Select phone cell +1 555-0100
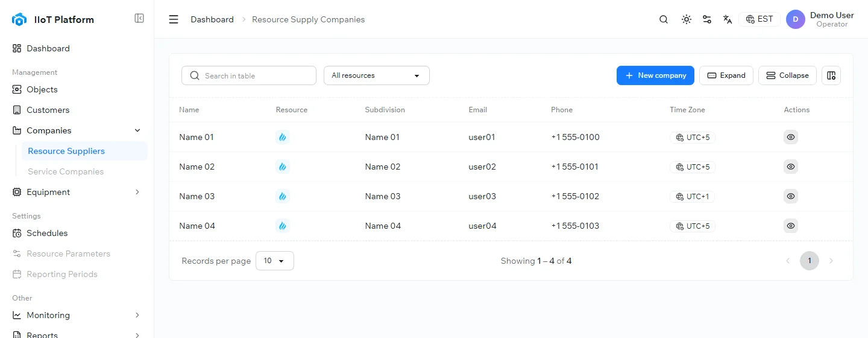The image size is (868, 338). click(575, 137)
